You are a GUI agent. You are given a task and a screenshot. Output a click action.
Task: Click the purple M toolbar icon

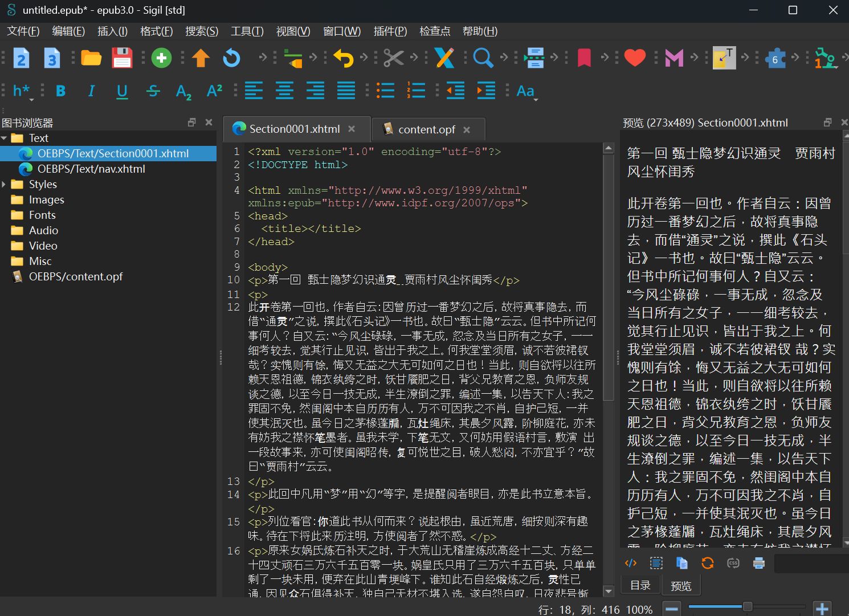click(674, 58)
